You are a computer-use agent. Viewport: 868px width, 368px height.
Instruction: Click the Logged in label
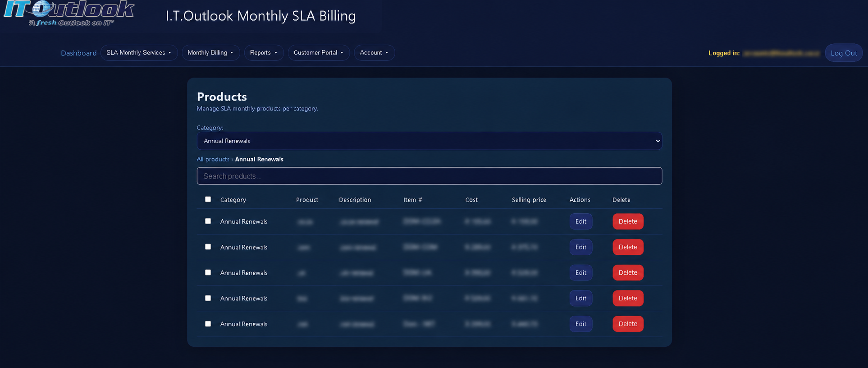coord(724,53)
